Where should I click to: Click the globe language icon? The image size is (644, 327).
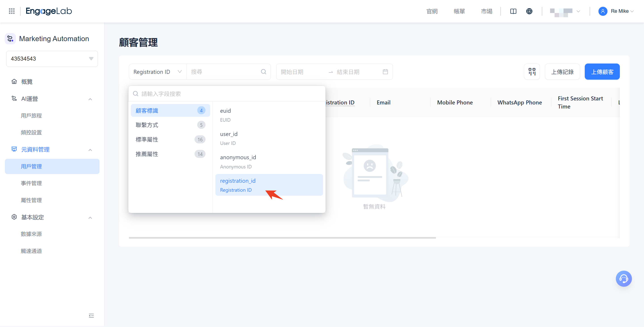click(x=529, y=11)
